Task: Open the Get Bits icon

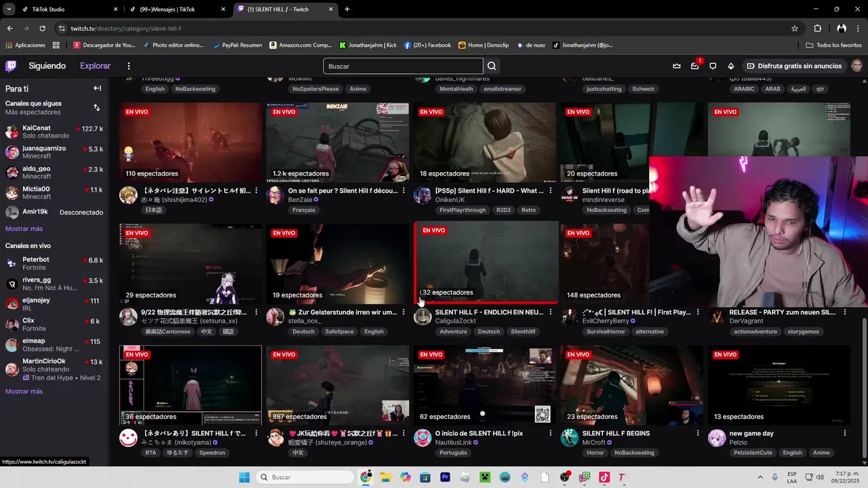Action: coord(730,66)
